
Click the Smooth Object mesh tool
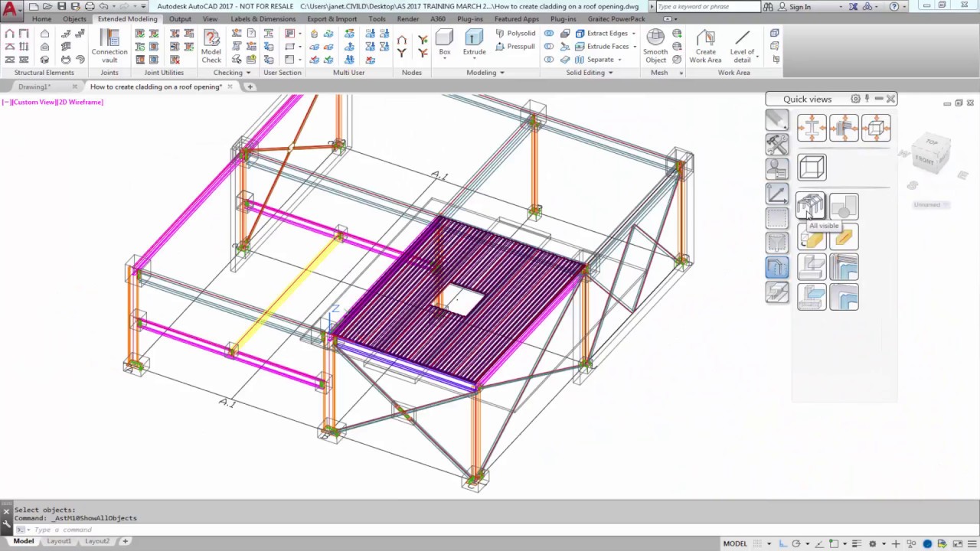click(x=655, y=46)
